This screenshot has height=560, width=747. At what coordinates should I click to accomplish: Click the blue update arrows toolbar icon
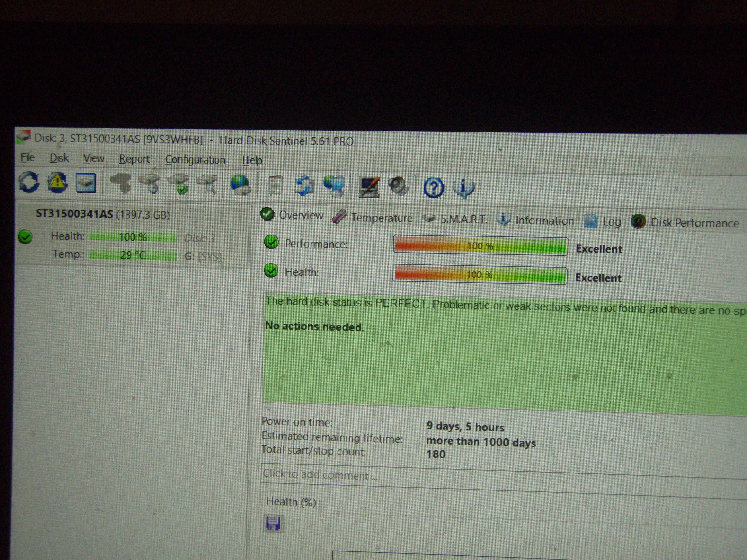pyautogui.click(x=304, y=186)
